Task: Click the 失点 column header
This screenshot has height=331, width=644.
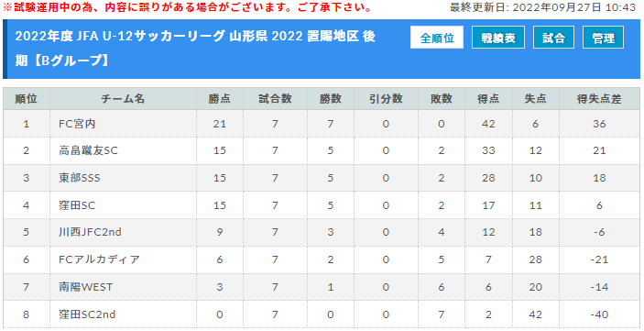Action: tap(536, 99)
